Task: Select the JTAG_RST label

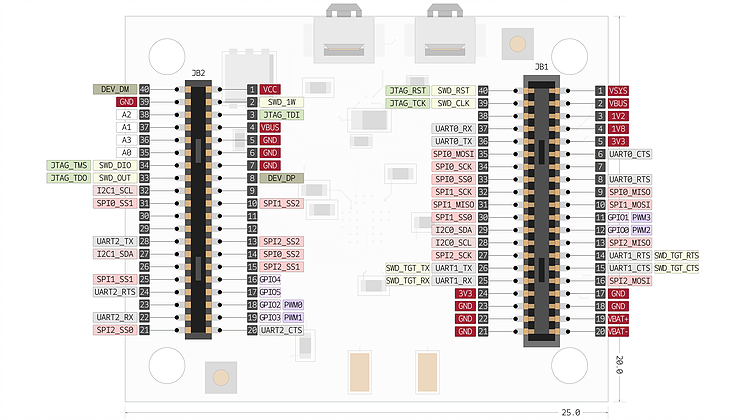Action: [x=407, y=90]
